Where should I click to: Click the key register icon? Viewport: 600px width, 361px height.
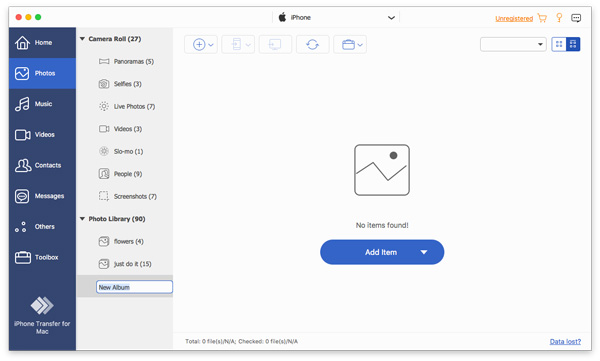click(559, 18)
